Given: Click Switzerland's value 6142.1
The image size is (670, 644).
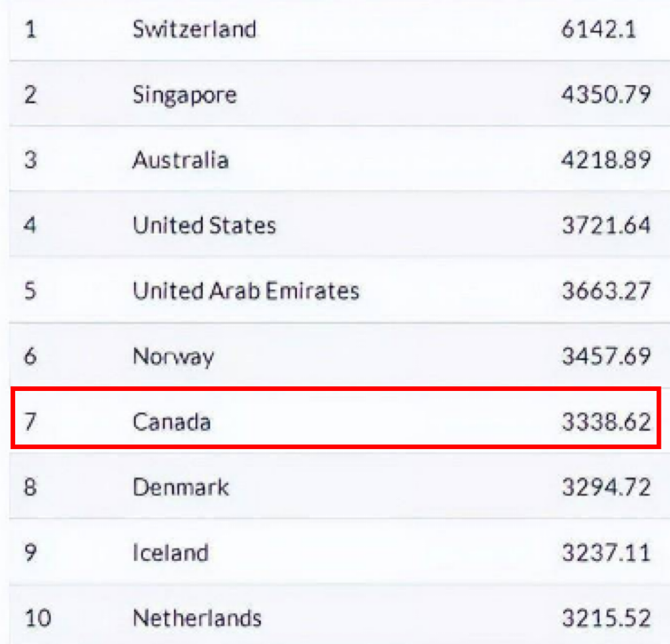Looking at the screenshot, I should [599, 29].
